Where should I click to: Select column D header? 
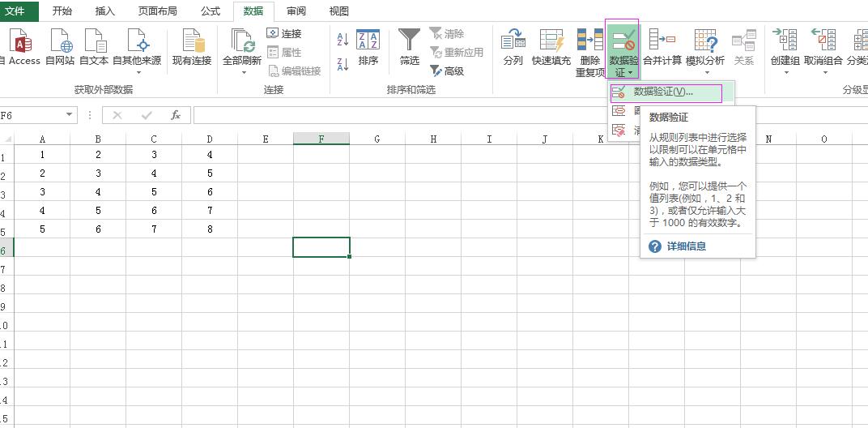click(210, 139)
